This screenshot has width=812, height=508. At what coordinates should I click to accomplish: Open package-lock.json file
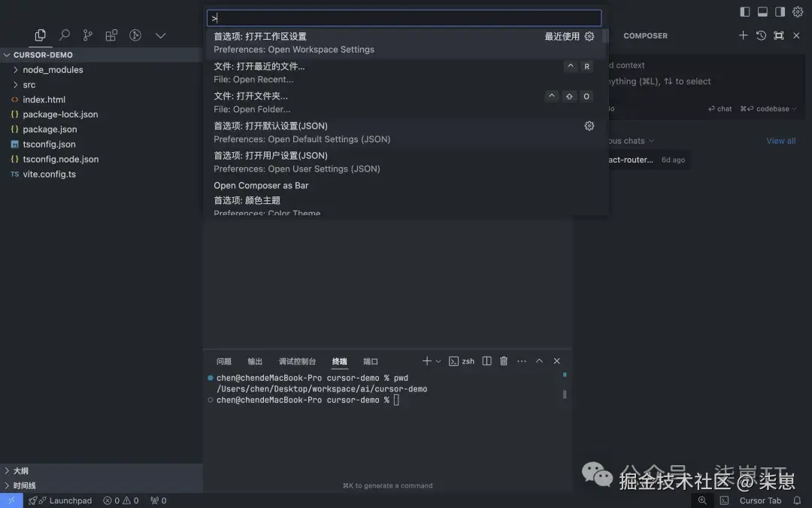coord(101,114)
